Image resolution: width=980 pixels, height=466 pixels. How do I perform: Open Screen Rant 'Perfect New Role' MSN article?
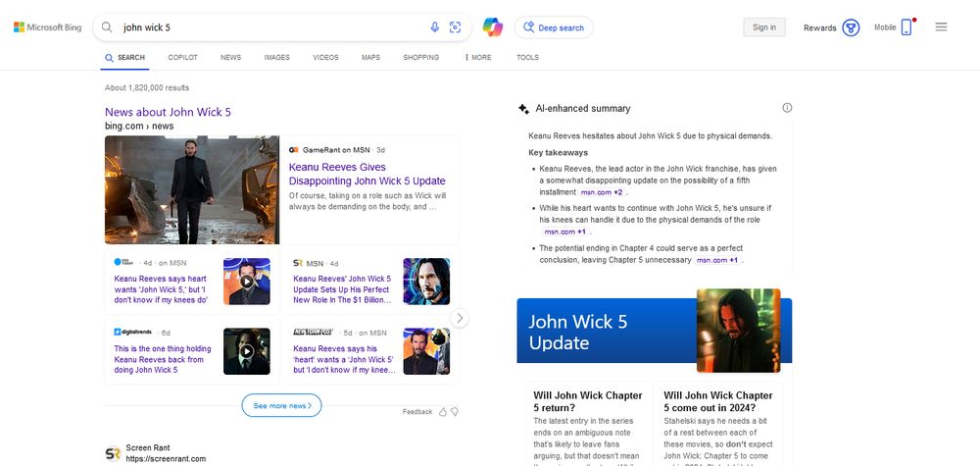[342, 289]
